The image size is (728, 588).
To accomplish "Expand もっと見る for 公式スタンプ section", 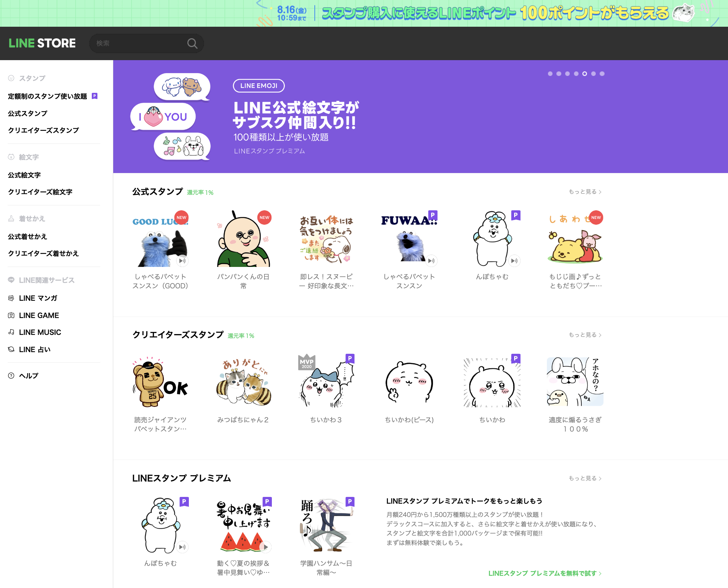I will [x=585, y=192].
